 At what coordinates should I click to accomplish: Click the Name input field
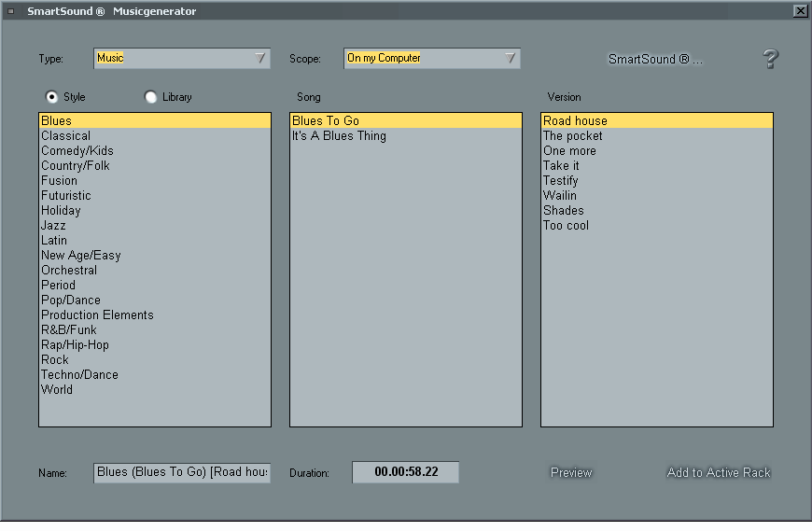pos(182,472)
